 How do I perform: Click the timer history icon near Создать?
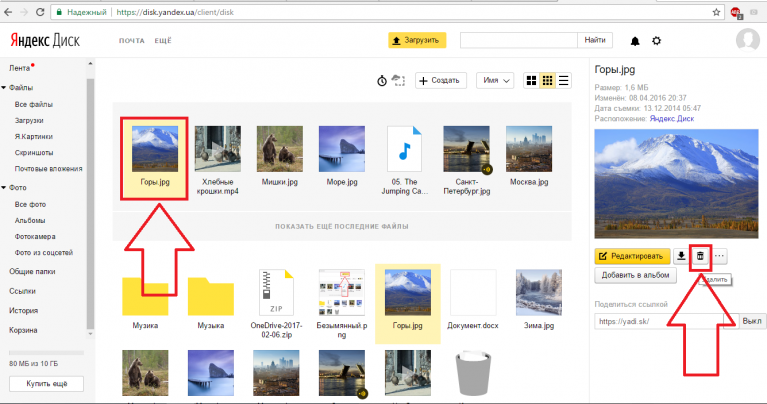pos(382,80)
